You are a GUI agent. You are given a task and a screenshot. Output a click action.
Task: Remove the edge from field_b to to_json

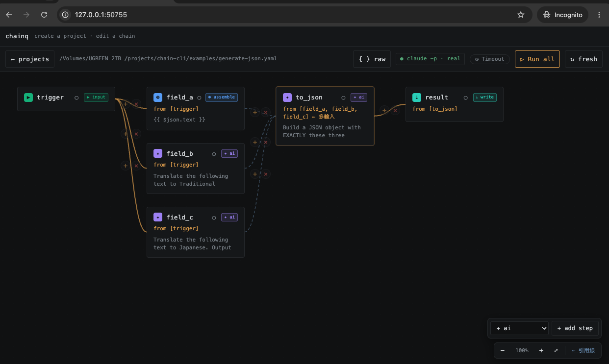coord(266,142)
